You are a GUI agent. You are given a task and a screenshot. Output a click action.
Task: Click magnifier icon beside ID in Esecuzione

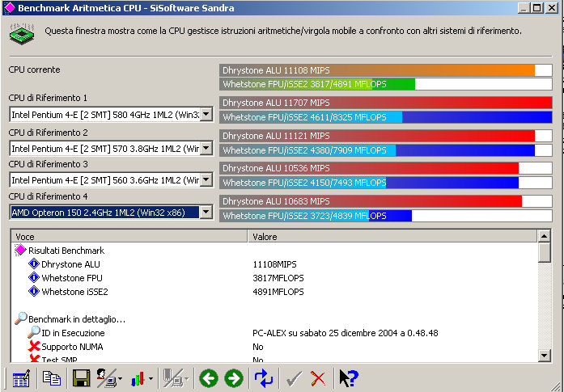(x=34, y=332)
